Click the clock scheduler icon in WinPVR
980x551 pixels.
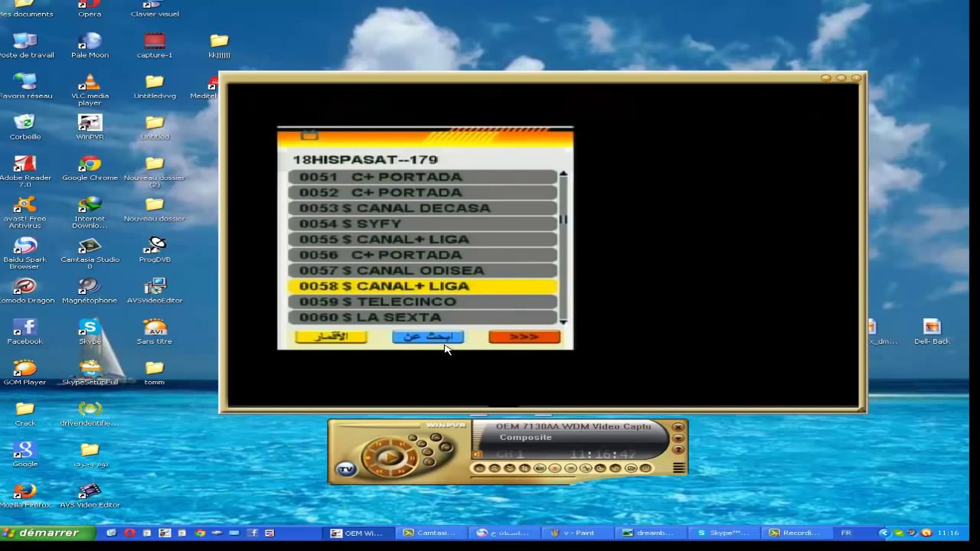[600, 468]
